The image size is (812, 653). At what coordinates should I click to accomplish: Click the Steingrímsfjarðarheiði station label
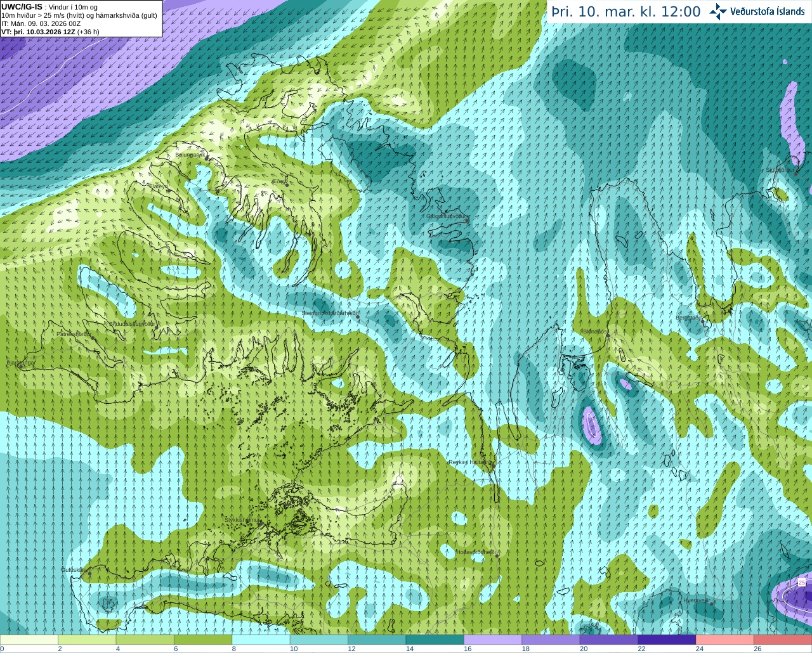pyautogui.click(x=331, y=313)
